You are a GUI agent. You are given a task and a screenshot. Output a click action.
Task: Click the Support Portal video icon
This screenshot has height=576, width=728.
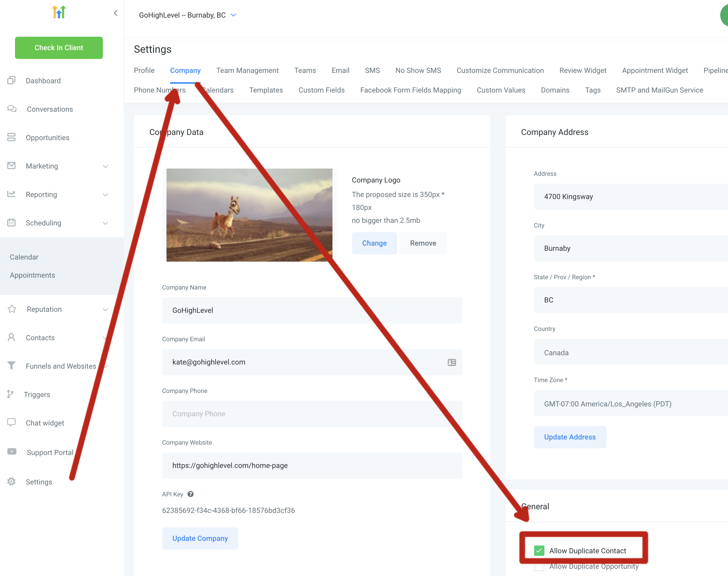12,452
